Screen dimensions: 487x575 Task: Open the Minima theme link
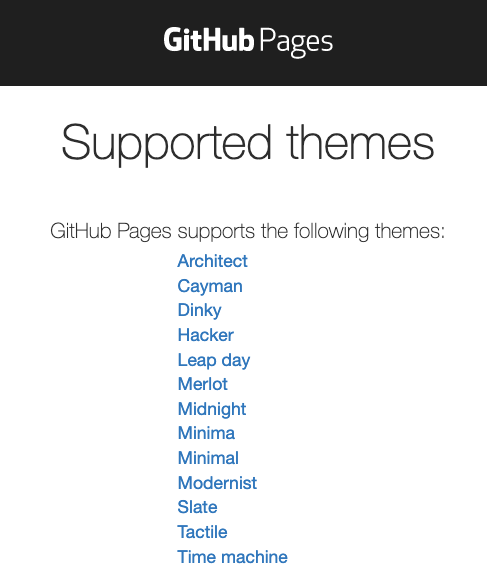206,433
